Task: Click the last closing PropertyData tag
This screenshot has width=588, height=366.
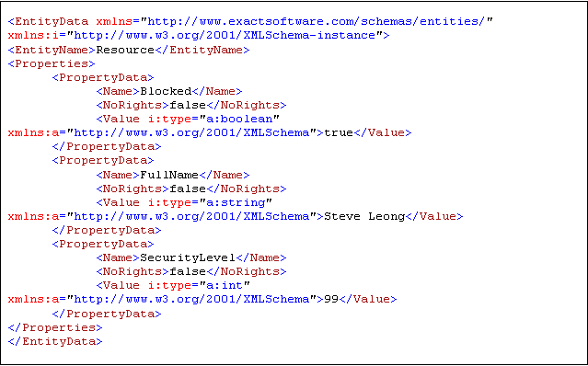Action: (107, 314)
